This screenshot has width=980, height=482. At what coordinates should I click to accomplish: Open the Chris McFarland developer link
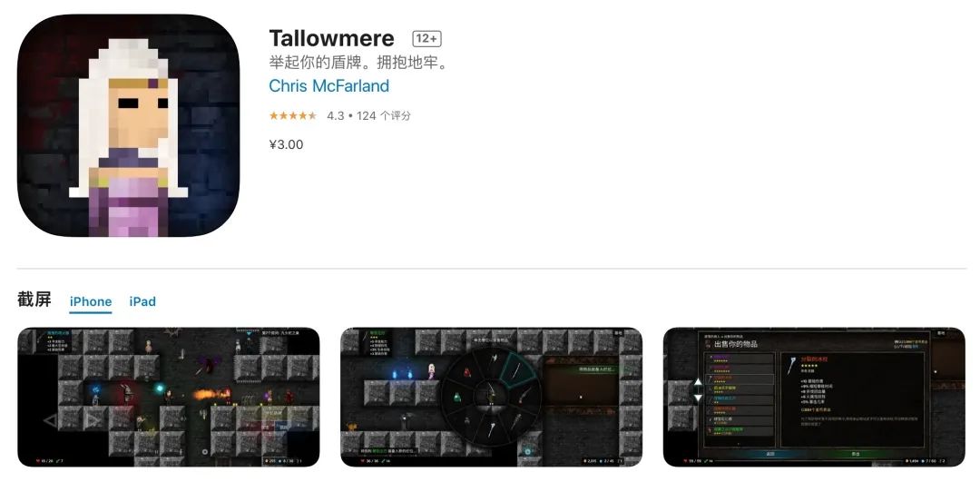tap(328, 85)
